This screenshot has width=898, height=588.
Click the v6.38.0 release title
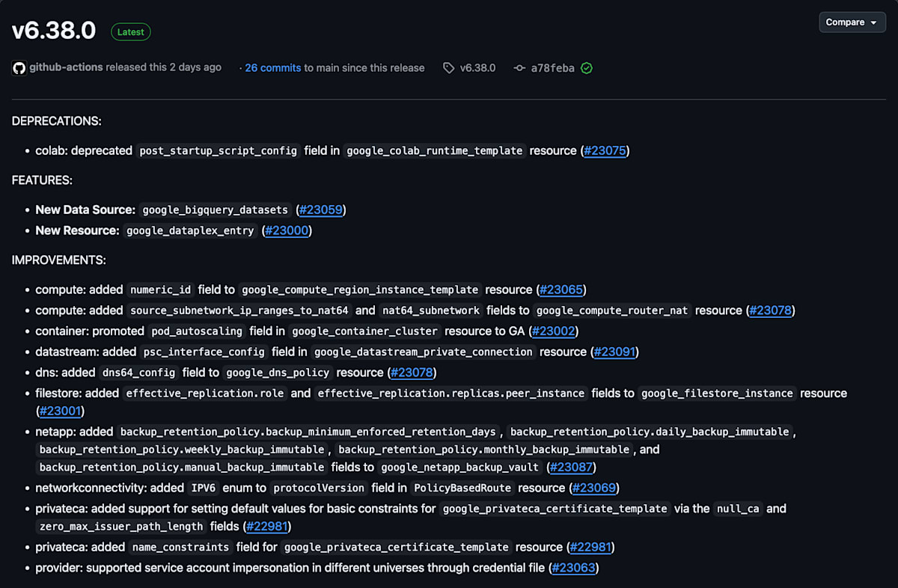54,31
